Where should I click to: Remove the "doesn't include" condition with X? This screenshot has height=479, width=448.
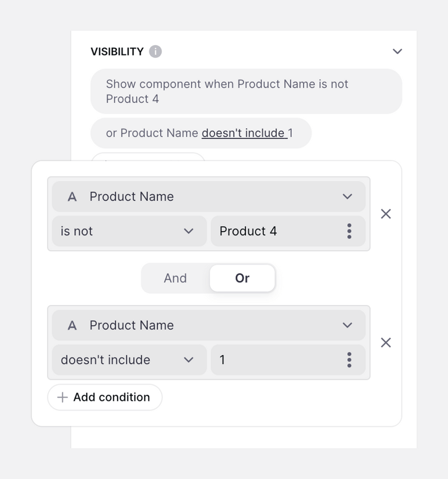coord(385,343)
